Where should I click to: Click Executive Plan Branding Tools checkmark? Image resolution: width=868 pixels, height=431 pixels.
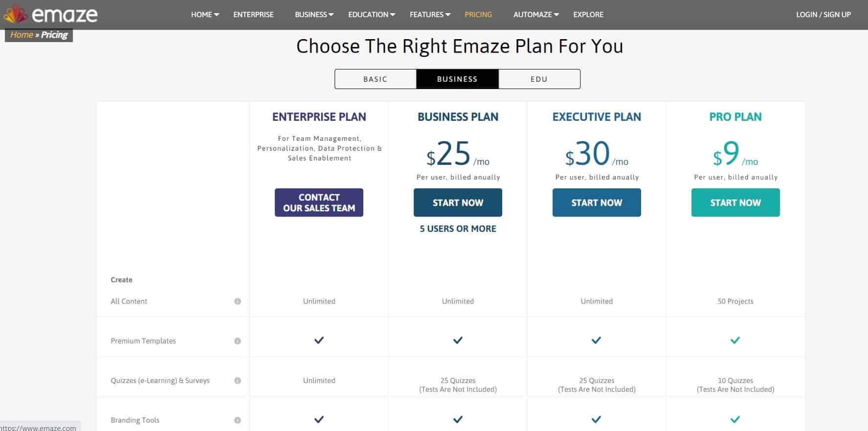tap(596, 419)
